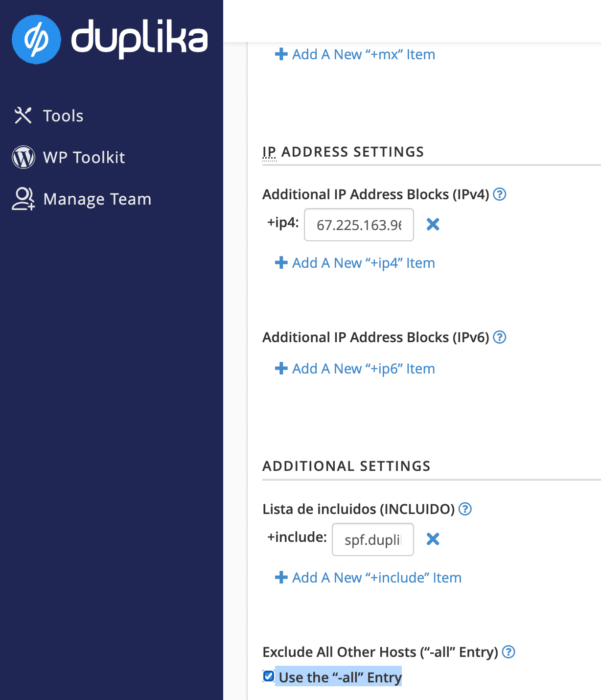The image size is (601, 700).
Task: Add a new "+mx" item
Action: (x=355, y=54)
